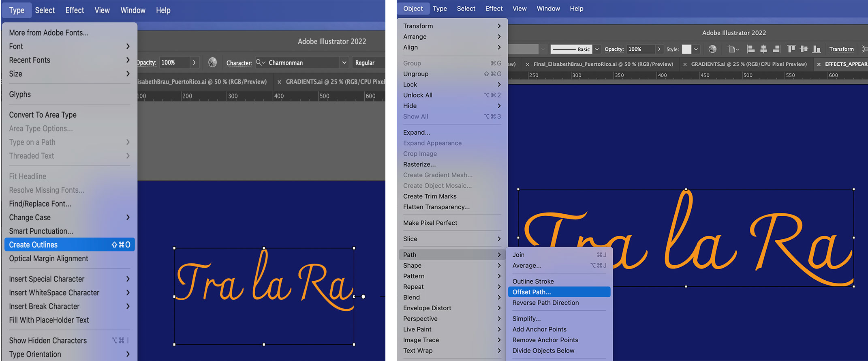This screenshot has width=868, height=361.
Task: Click horizontal align right icon
Action: pyautogui.click(x=776, y=49)
